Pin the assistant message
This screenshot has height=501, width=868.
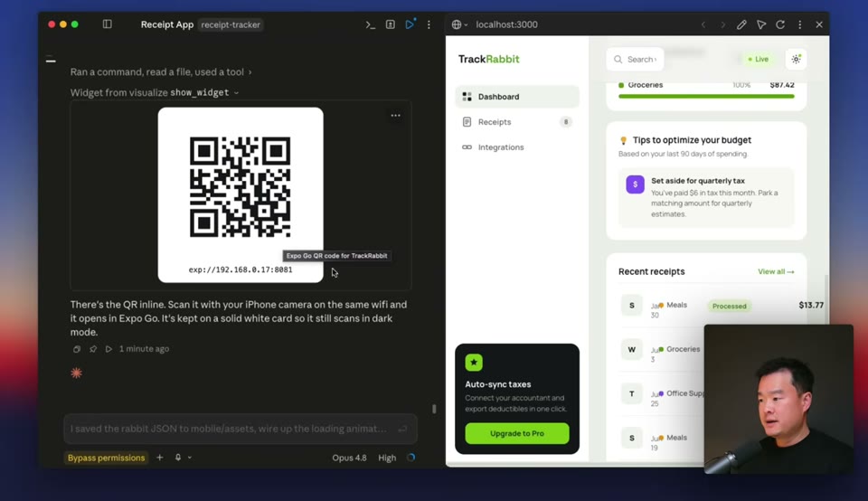[93, 349]
